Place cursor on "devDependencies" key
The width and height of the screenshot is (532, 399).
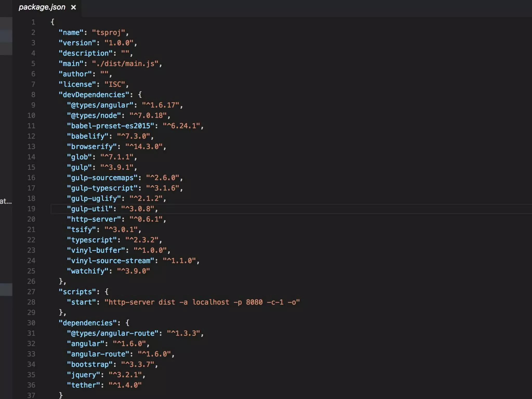tap(94, 95)
